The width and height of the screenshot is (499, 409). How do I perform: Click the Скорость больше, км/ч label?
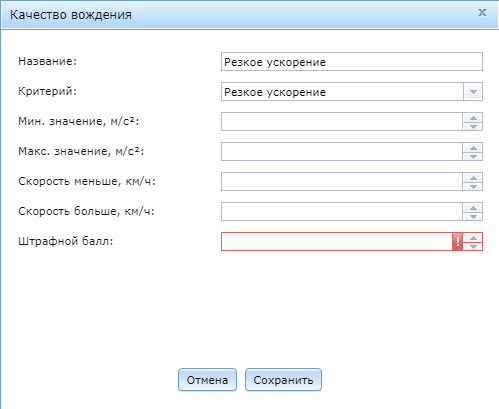[x=86, y=211]
